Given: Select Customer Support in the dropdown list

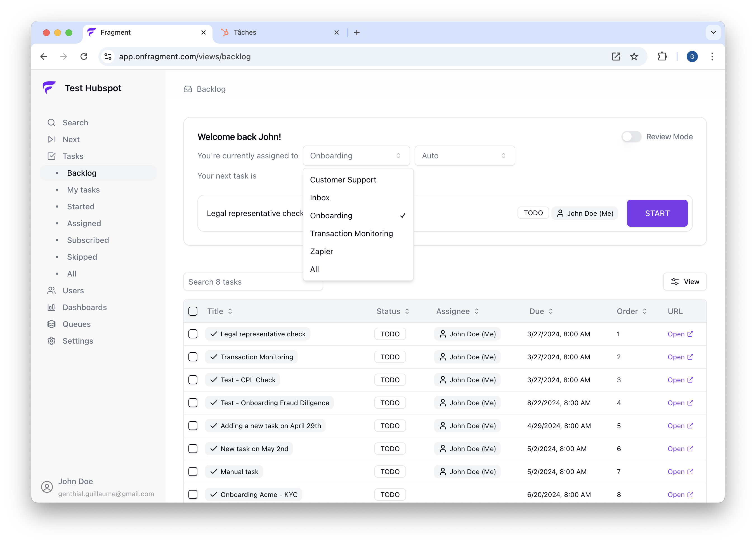Looking at the screenshot, I should click(x=358, y=180).
